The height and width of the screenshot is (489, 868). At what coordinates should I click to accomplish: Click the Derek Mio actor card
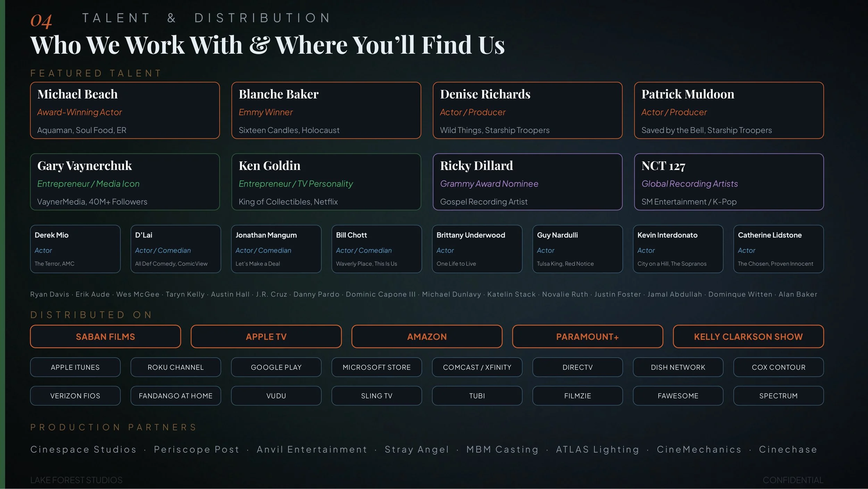click(75, 249)
